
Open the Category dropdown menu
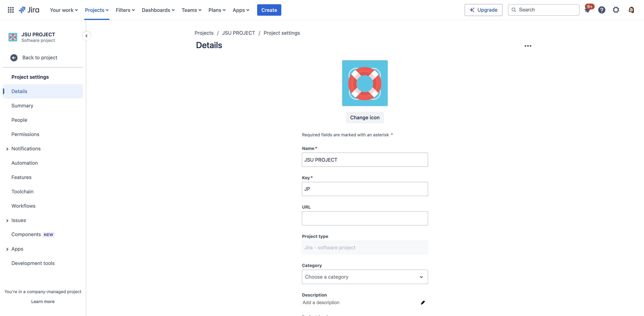click(x=365, y=277)
